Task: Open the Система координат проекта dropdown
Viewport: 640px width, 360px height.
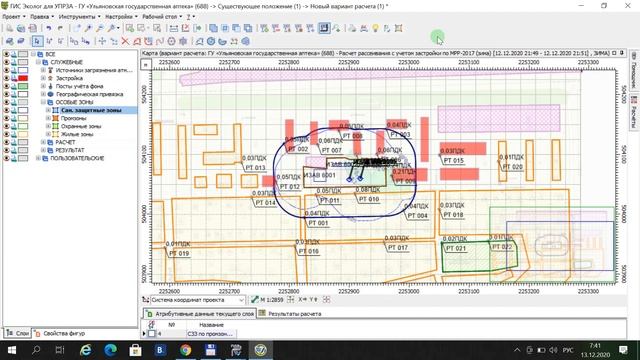Action: (x=198, y=300)
